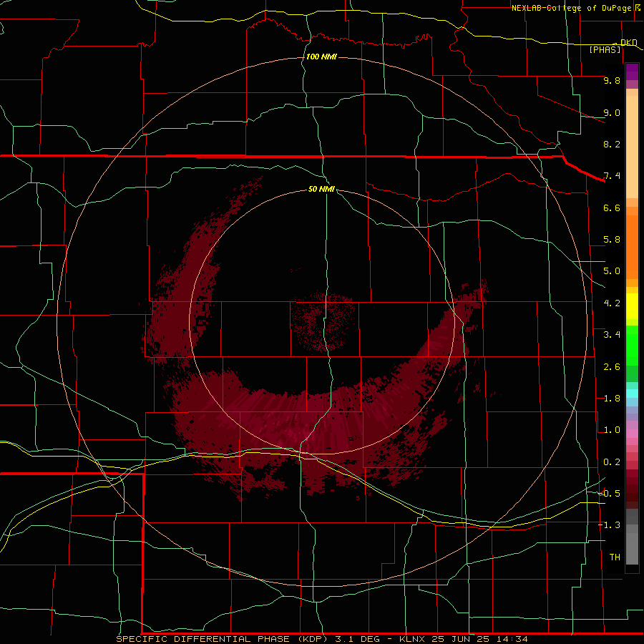Click the TH label on the scale
Viewport: 644px width, 644px height.
click(615, 557)
